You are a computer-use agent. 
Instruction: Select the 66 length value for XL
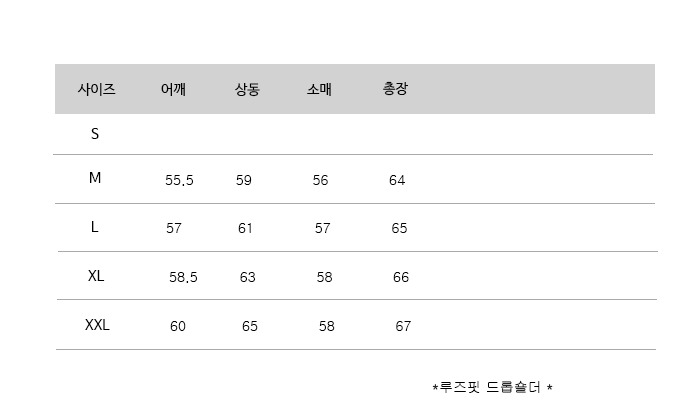click(x=401, y=277)
